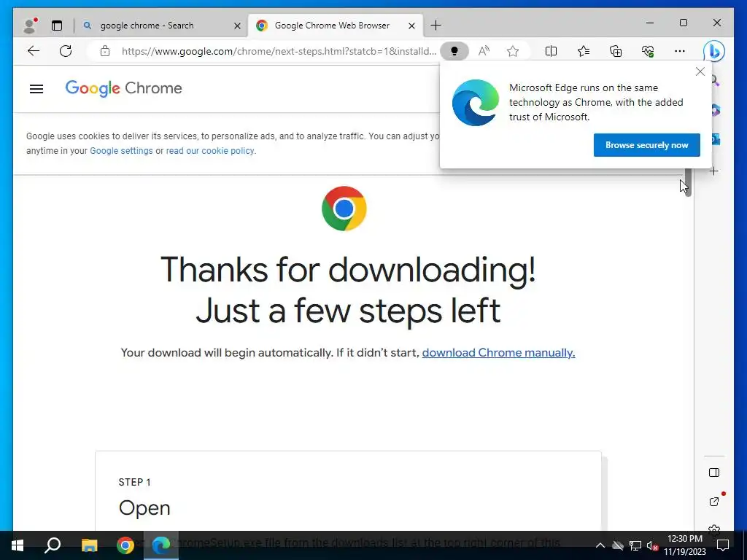Screen dimensions: 747x560
Task: Open Windows taskbar search
Action: tap(53, 545)
